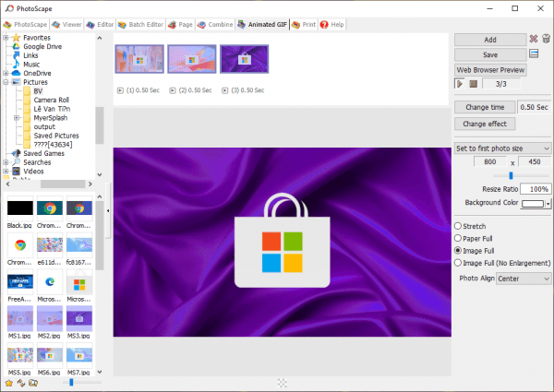
Task: Click the favorites star icon at bottom left
Action: pyautogui.click(x=9, y=383)
